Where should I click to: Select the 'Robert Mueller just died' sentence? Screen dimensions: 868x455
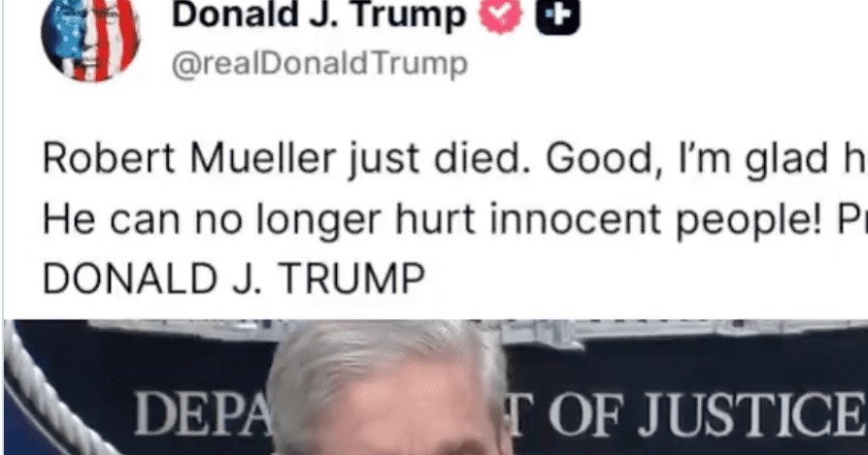(287, 159)
